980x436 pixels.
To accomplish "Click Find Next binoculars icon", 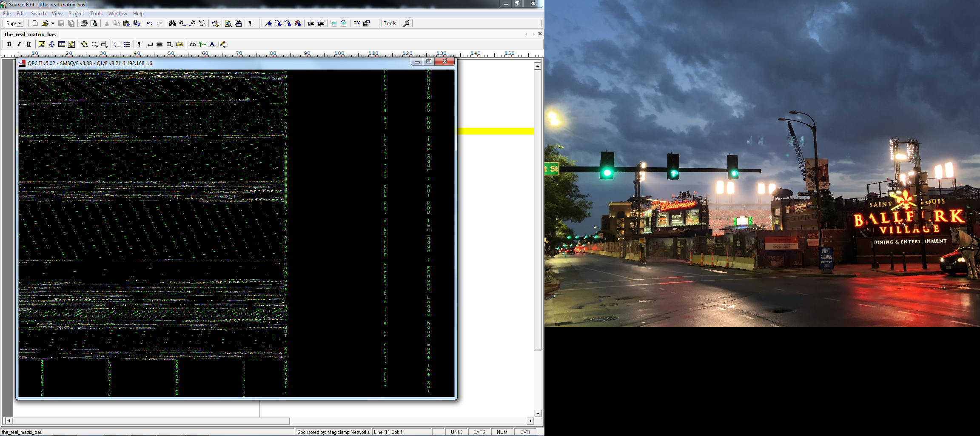I will pyautogui.click(x=182, y=23).
